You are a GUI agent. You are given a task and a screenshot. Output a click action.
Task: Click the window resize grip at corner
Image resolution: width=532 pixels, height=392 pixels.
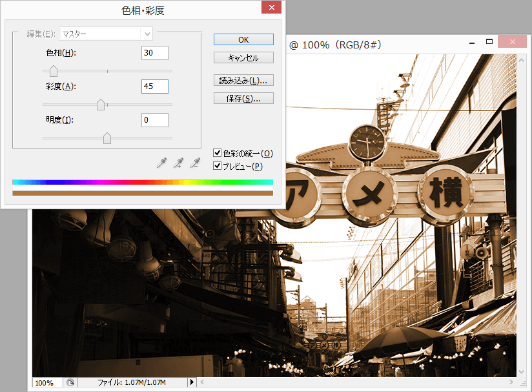click(523, 384)
